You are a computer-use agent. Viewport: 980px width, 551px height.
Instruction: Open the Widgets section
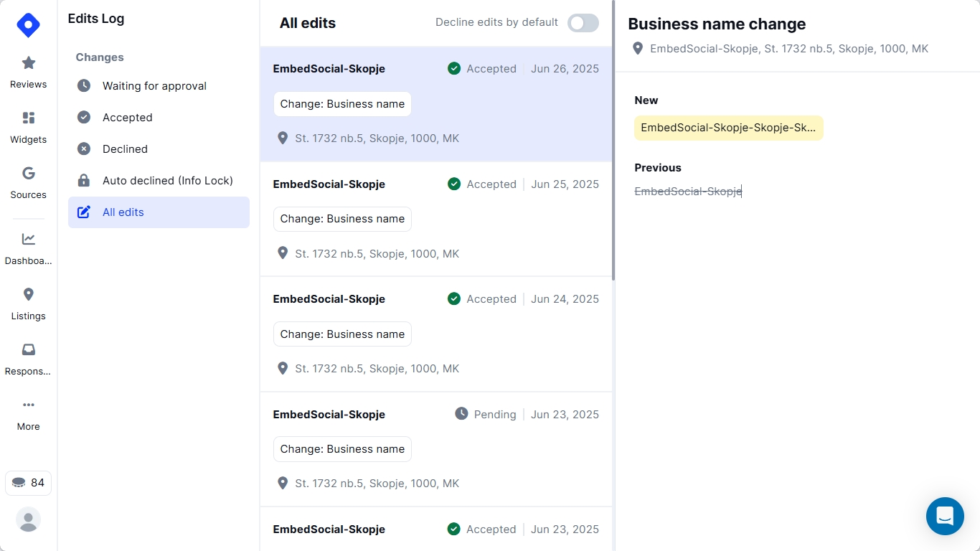[x=28, y=127]
